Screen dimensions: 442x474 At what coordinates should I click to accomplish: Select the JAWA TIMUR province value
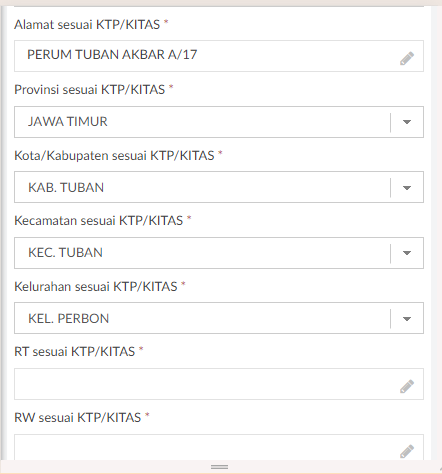[68, 122]
